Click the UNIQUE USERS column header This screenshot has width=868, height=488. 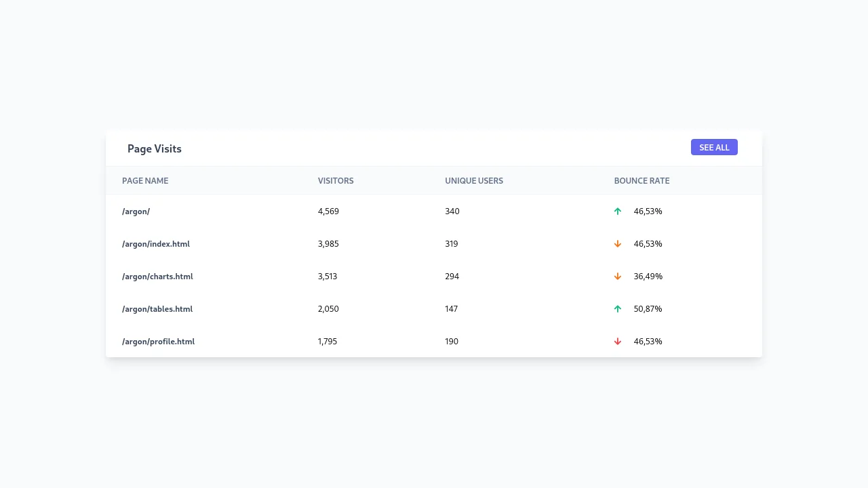474,181
